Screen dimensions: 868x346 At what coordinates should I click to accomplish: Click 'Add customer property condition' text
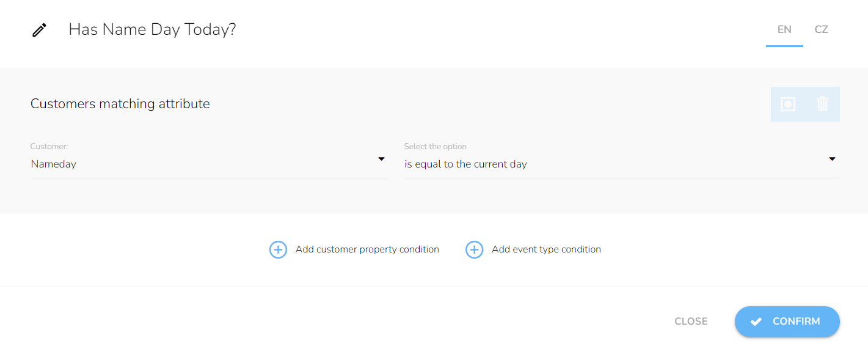[x=367, y=249]
